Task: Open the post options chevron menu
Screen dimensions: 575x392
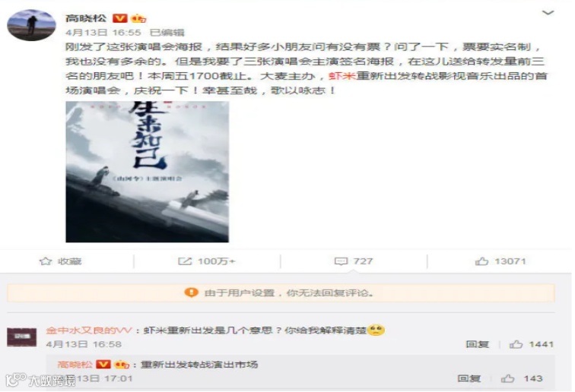Action: (x=548, y=13)
